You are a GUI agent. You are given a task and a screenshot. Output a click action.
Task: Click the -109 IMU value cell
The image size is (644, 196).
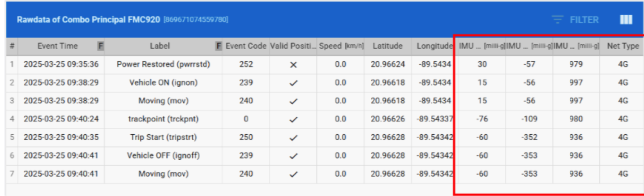pos(529,119)
